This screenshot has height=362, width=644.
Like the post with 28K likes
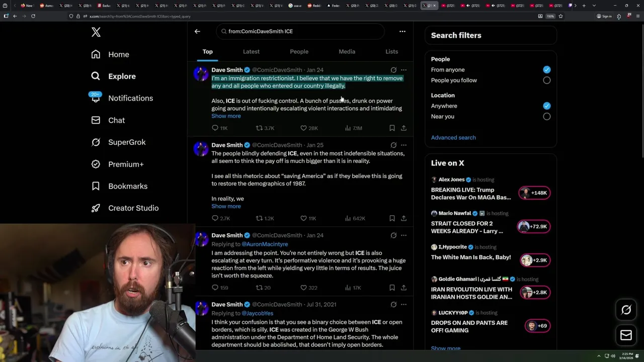(x=309, y=128)
